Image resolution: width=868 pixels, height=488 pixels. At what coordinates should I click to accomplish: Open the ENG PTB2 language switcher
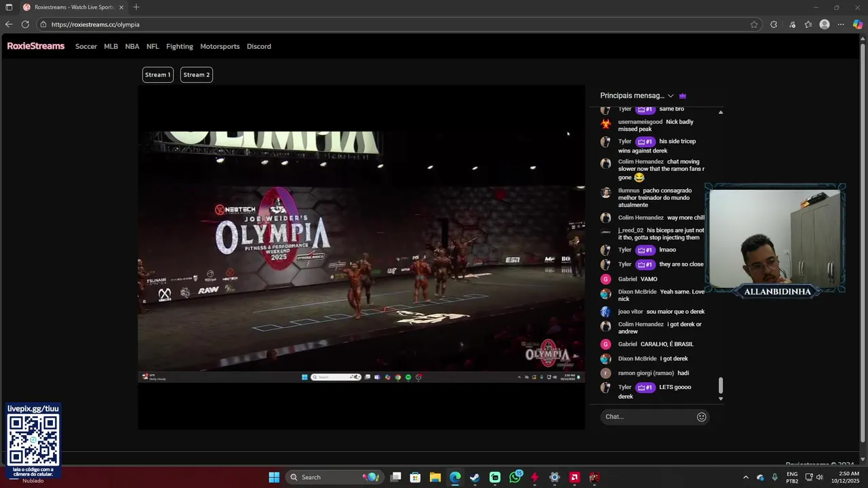pyautogui.click(x=792, y=477)
